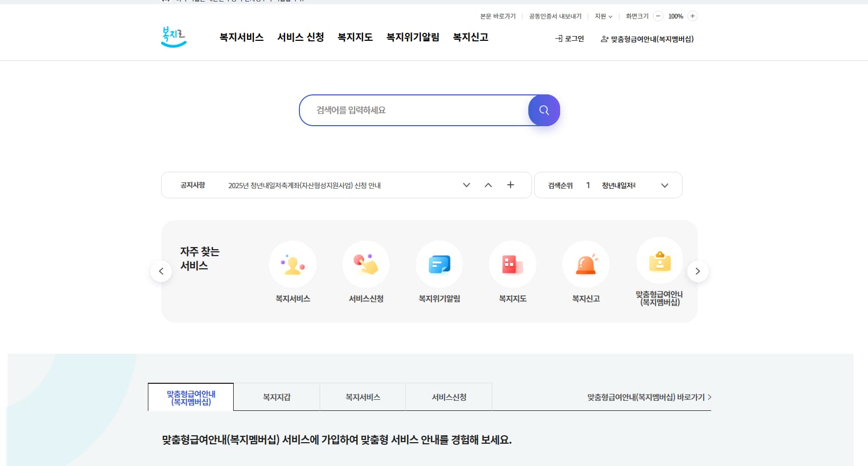Expand the 지원 dropdown menu
Image resolution: width=868 pixels, height=466 pixels.
pyautogui.click(x=604, y=16)
